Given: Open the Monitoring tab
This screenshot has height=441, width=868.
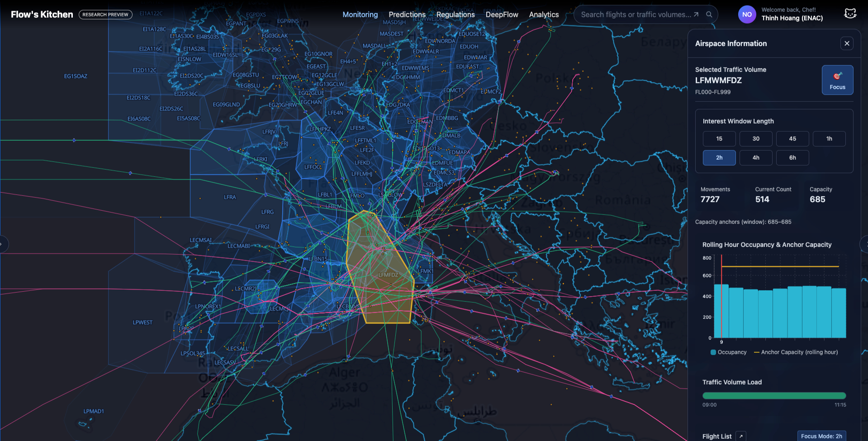Looking at the screenshot, I should pyautogui.click(x=360, y=14).
